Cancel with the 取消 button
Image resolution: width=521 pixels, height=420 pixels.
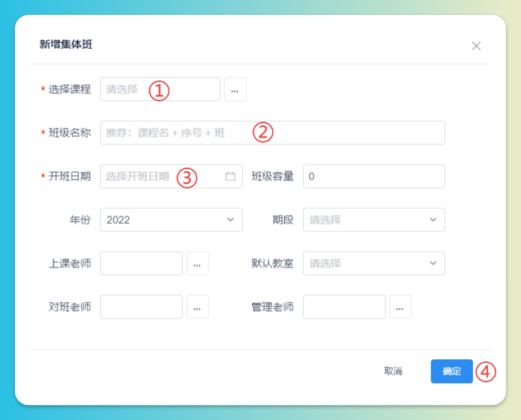[x=393, y=371]
